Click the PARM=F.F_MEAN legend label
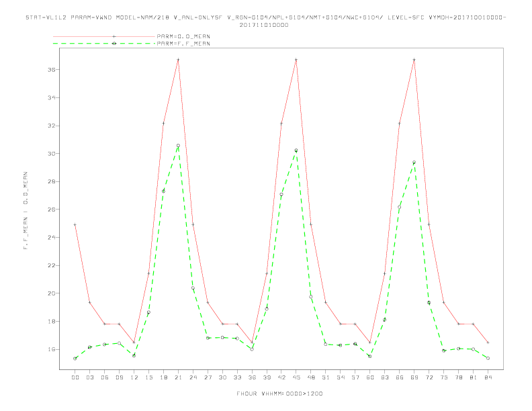532x411 pixels. 183,44
